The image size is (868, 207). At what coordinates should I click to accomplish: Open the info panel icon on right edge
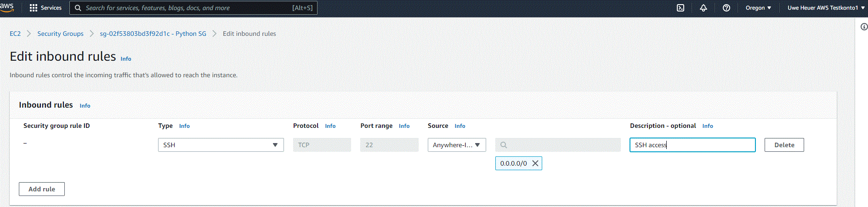point(863,27)
